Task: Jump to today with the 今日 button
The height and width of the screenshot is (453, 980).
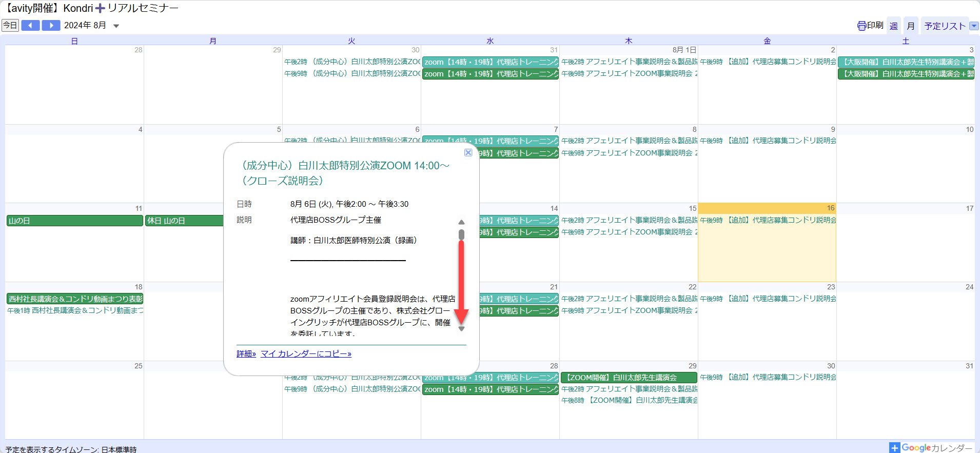Action: pyautogui.click(x=10, y=25)
